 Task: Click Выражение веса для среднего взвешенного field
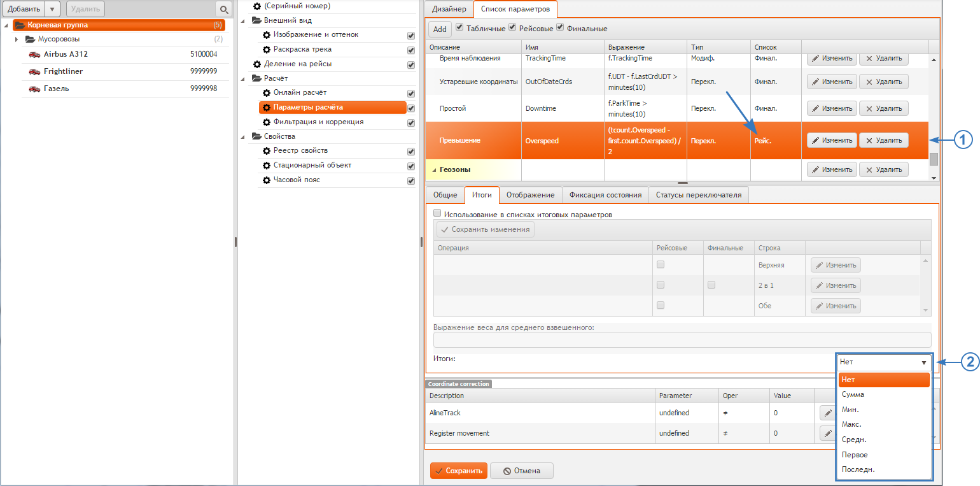pos(682,339)
